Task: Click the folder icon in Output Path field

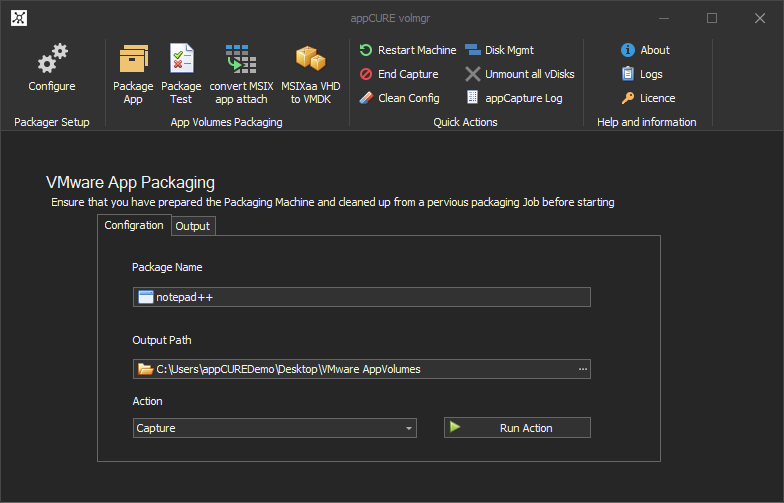Action: tap(145, 369)
